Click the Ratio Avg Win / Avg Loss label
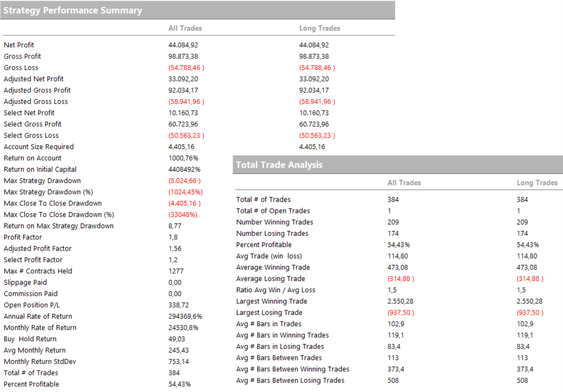563x392 pixels. coord(275,290)
